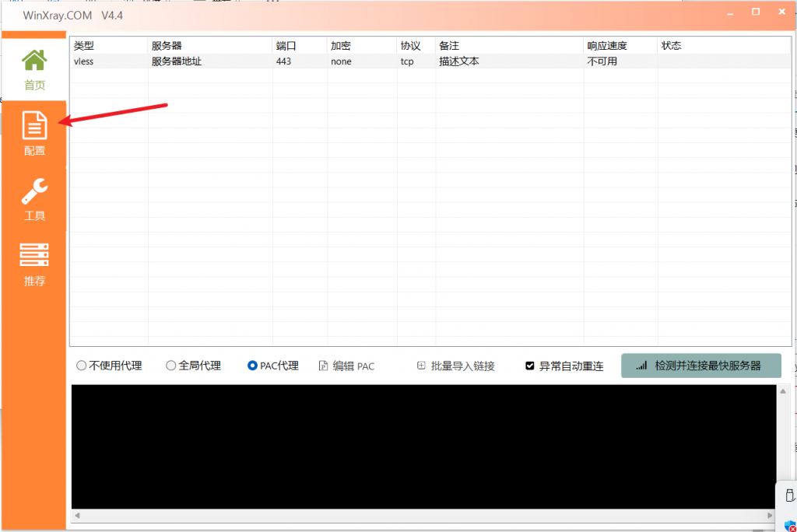Toggle 异常自动重连 checkbox

pyautogui.click(x=529, y=366)
